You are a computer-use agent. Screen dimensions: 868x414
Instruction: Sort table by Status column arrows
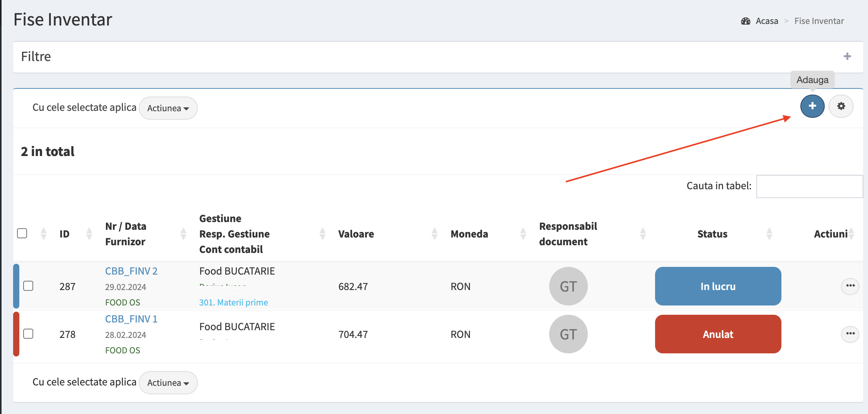coord(769,234)
